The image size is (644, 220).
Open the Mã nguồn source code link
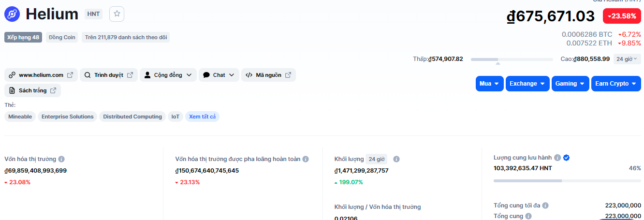click(x=268, y=75)
